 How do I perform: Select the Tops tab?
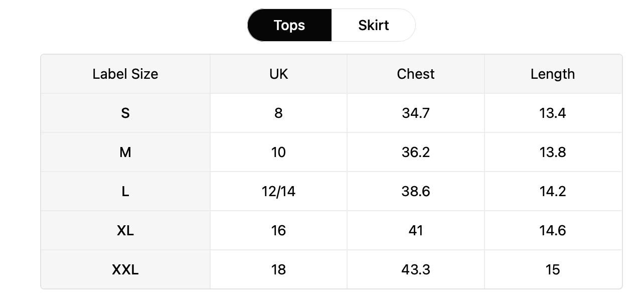[289, 25]
